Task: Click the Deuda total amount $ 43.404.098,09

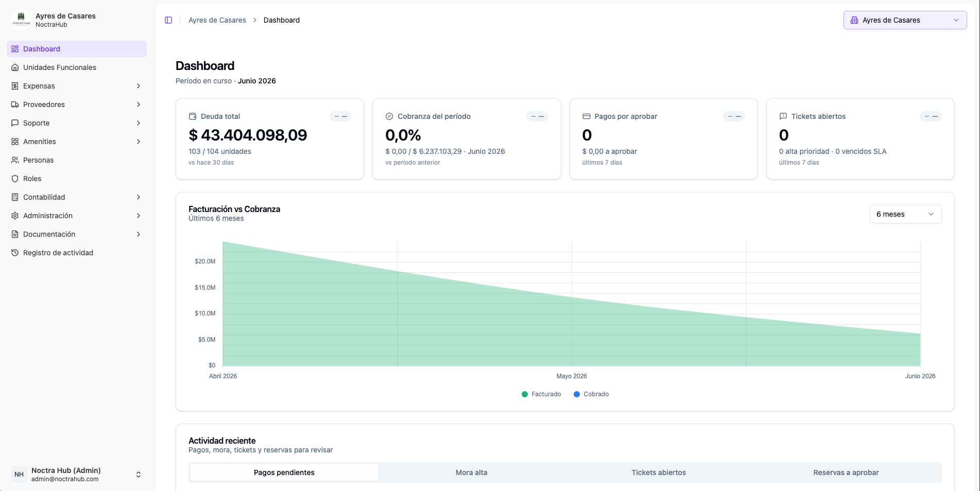Action: (x=248, y=135)
